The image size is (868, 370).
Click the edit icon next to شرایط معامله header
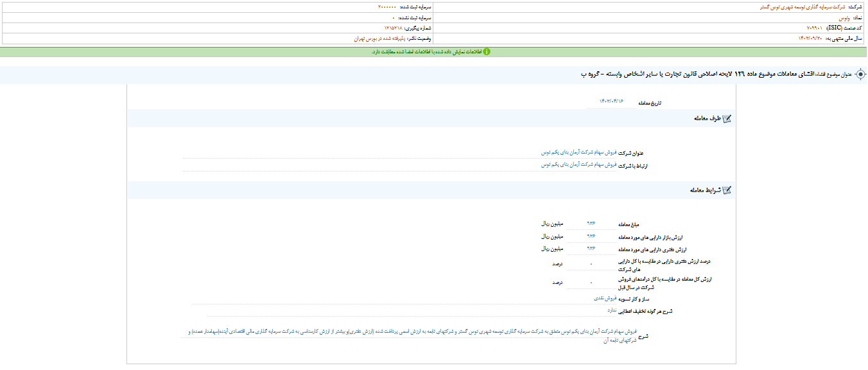[725, 190]
